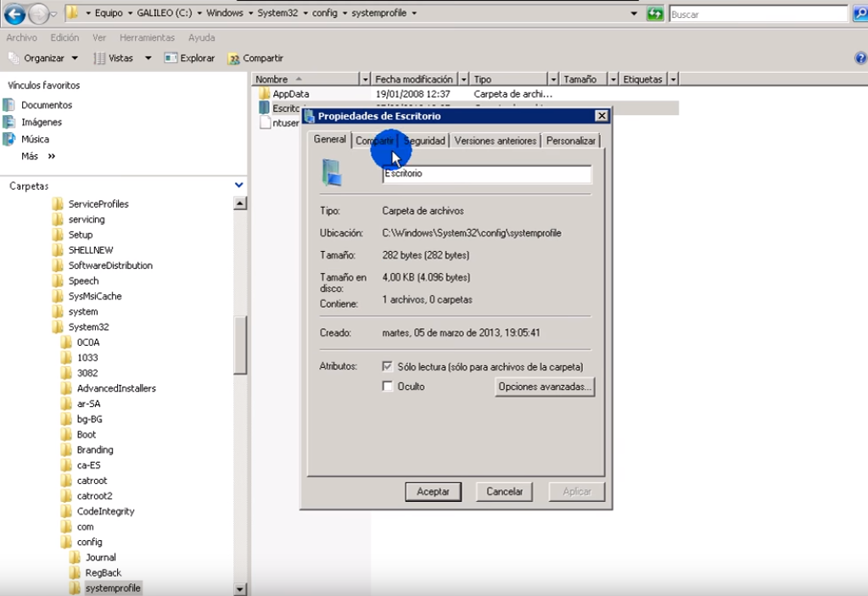Click the AppData folder icon

[265, 93]
